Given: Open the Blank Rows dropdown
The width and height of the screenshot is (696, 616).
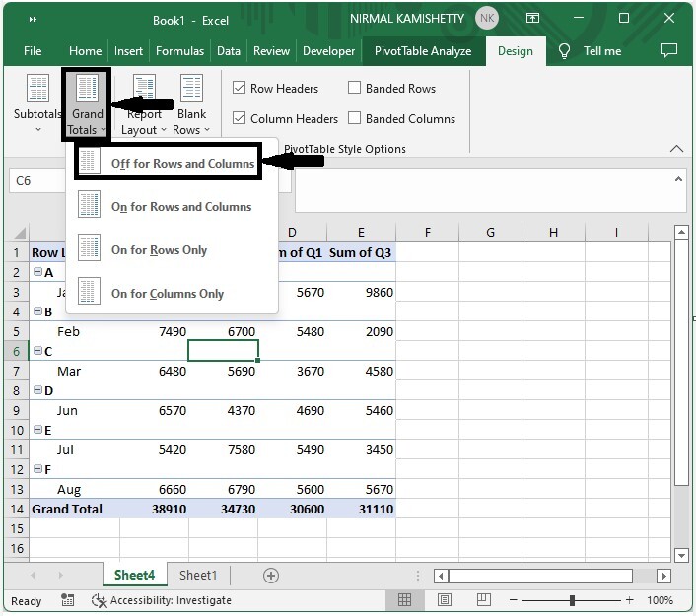Looking at the screenshot, I should point(191,104).
